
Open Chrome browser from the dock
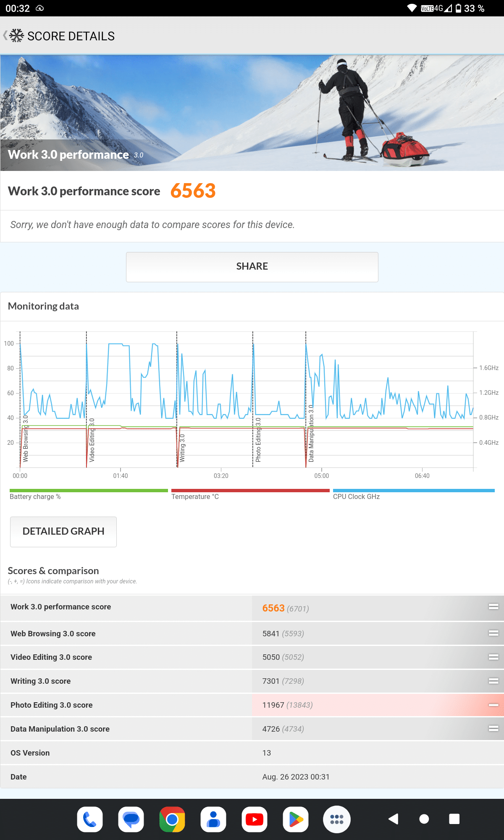(x=172, y=819)
